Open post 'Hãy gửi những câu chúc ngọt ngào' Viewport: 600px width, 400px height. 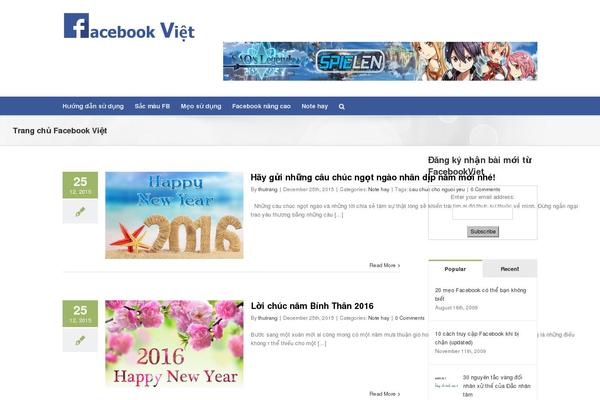373,177
